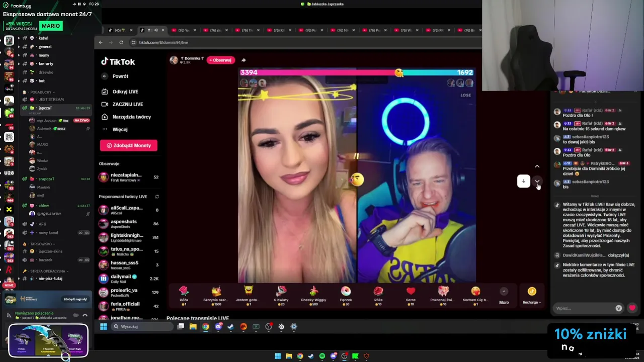644x362 pixels.
Task: Open niezatapialn... followed channel
Action: coord(129,177)
